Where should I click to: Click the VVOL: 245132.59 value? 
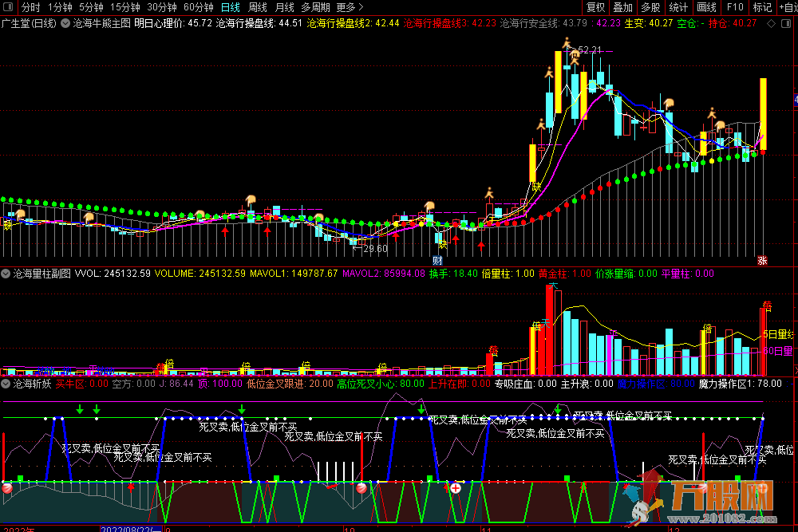[x=113, y=274]
